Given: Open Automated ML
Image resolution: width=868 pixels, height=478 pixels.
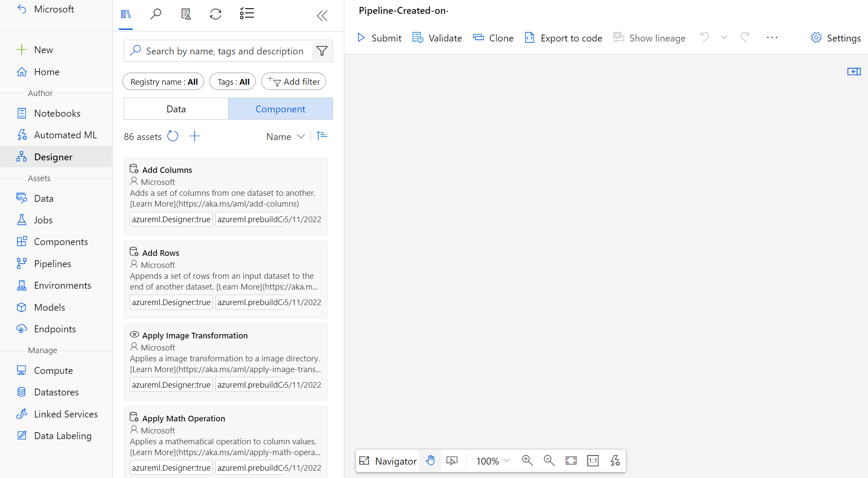Looking at the screenshot, I should point(56,135).
